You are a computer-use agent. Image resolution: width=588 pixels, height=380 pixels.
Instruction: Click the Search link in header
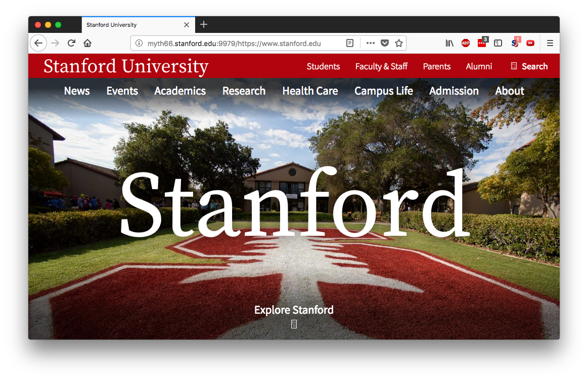click(529, 66)
